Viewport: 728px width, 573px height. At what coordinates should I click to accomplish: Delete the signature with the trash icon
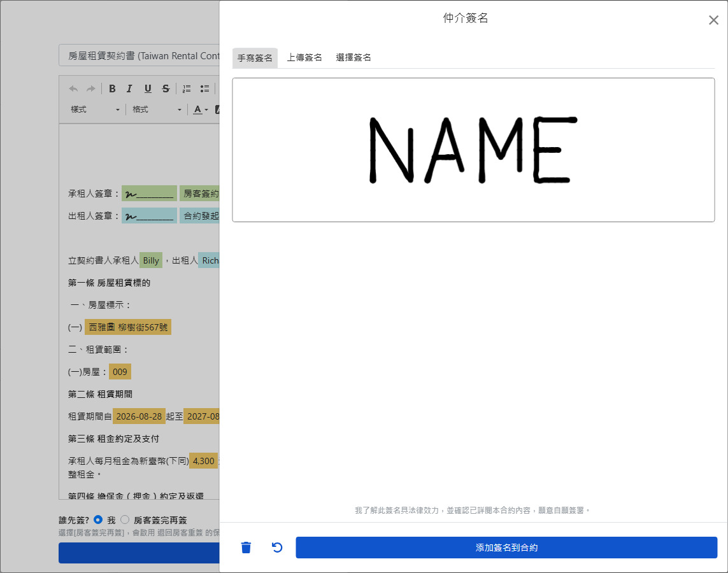pyautogui.click(x=246, y=548)
